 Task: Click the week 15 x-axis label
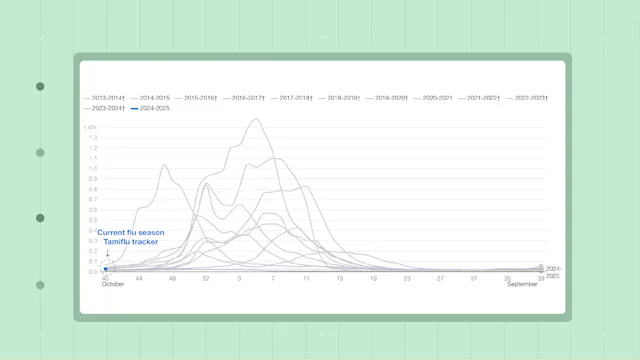[x=340, y=278]
